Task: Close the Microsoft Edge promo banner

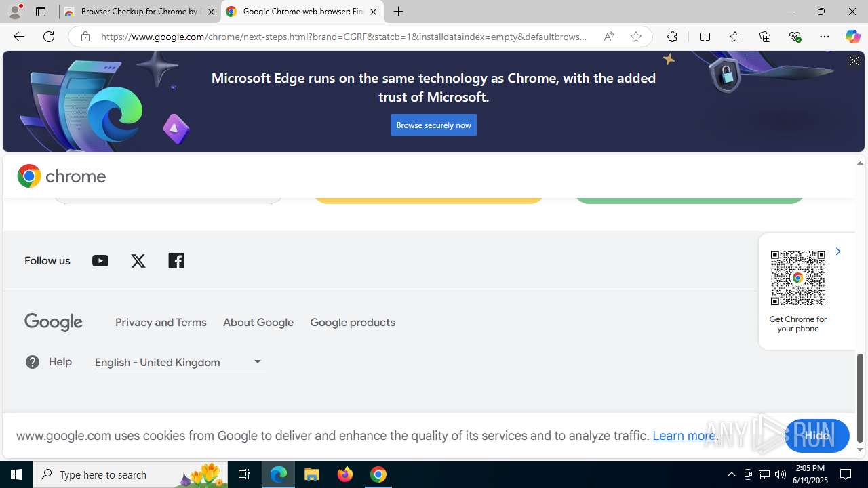Action: [854, 61]
